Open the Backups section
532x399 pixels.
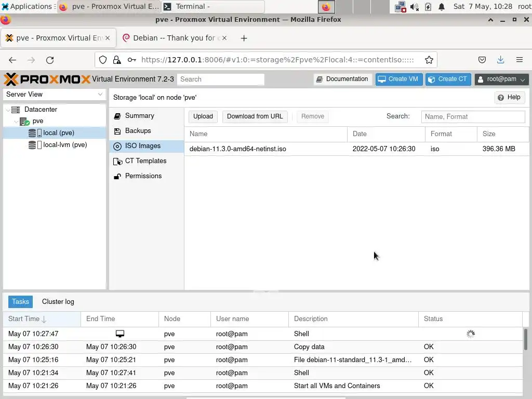click(147, 130)
